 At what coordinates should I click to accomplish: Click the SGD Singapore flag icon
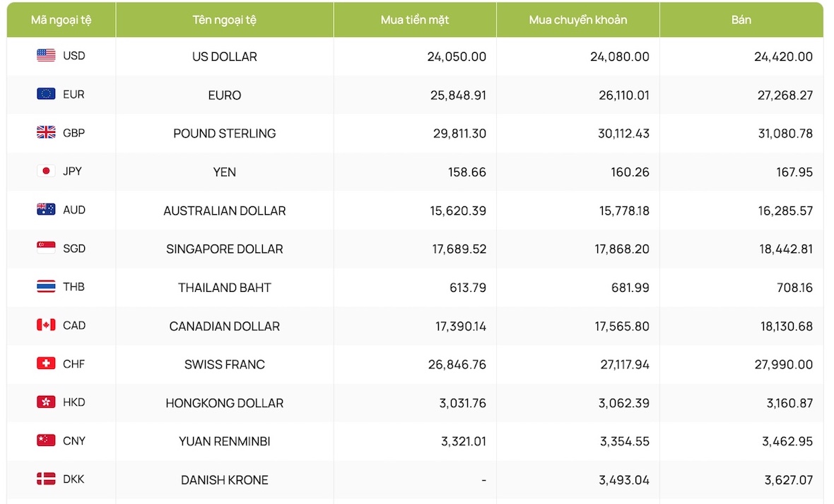point(46,247)
